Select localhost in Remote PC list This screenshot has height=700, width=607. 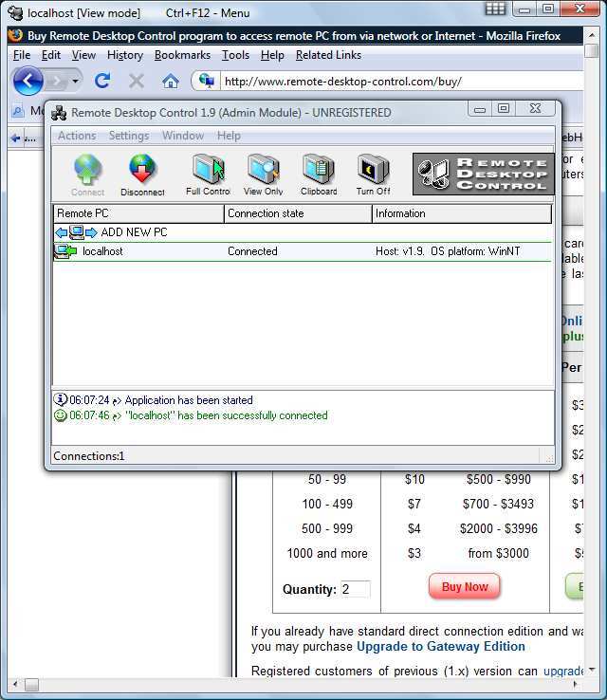coord(102,251)
